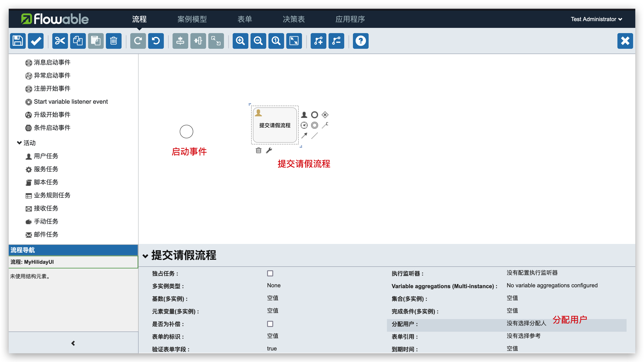Toggle the paste icon in the toolbar

96,41
